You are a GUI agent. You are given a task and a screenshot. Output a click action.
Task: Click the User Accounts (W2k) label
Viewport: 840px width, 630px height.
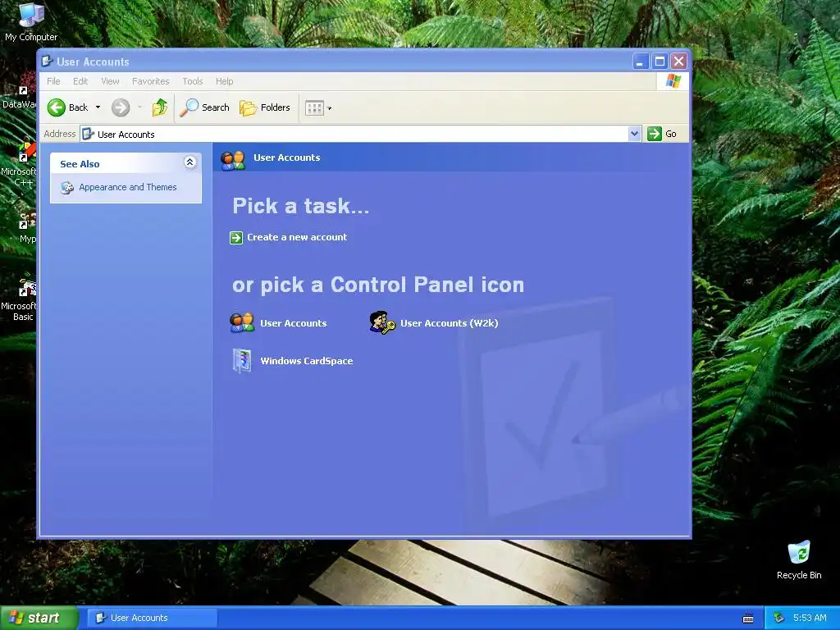[450, 323]
